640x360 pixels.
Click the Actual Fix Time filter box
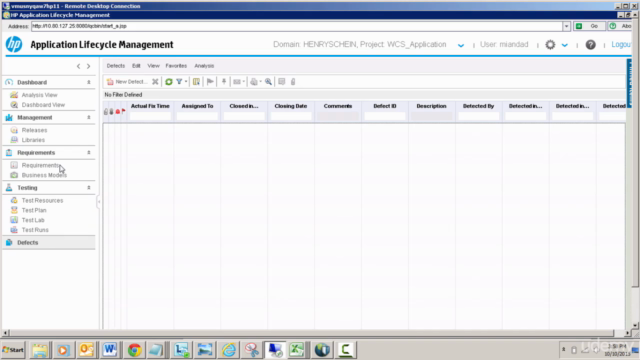tap(150, 116)
